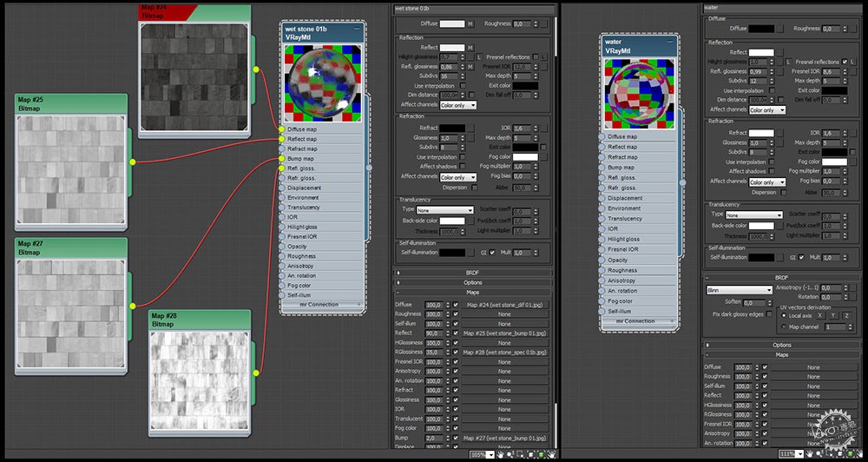The height and width of the screenshot is (462, 868).
Task: Toggle Affect shadows checkbox in wet stone panel
Action: tap(463, 166)
